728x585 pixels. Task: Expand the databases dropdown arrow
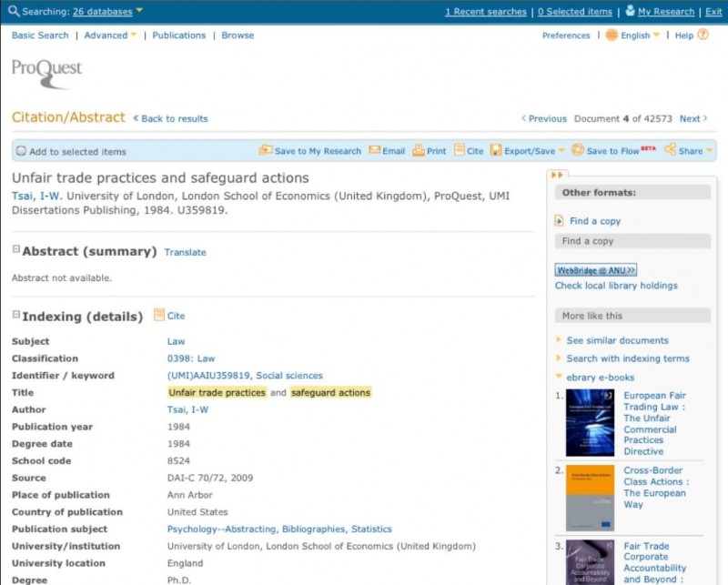point(139,10)
